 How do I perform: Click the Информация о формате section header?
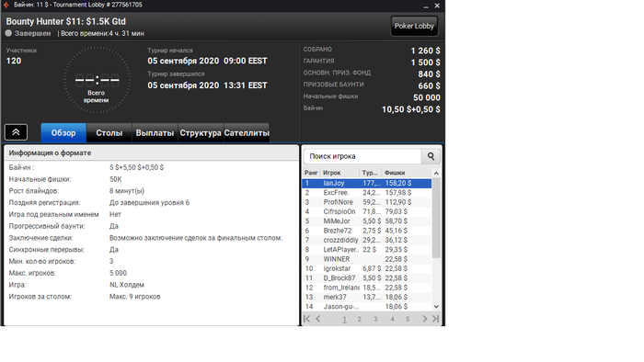151,153
